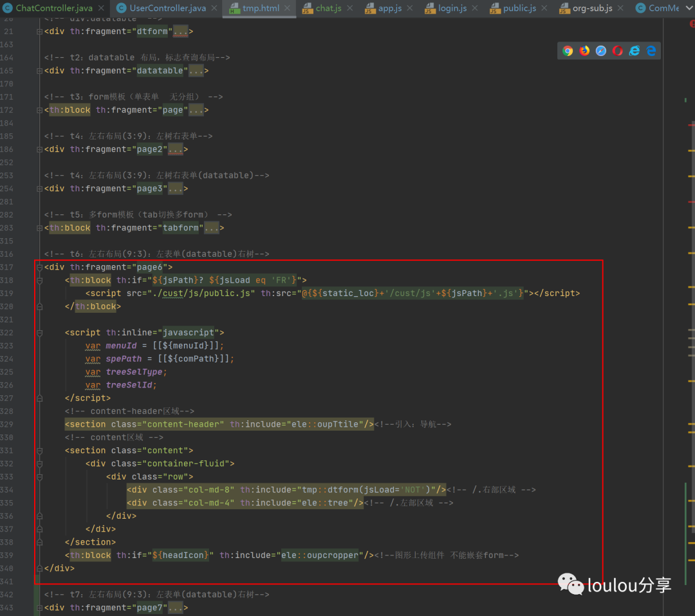This screenshot has width=695, height=616.
Task: Open preview in Edge browser icon
Action: pyautogui.click(x=651, y=51)
